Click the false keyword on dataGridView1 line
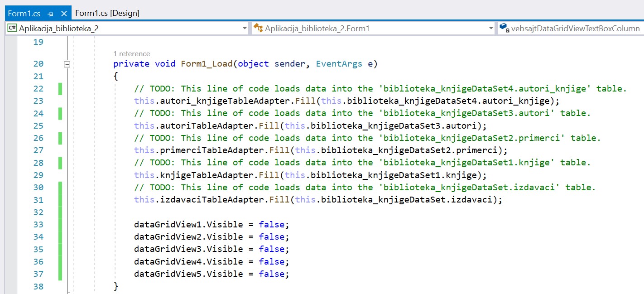Image resolution: width=644 pixels, height=294 pixels. [x=272, y=224]
